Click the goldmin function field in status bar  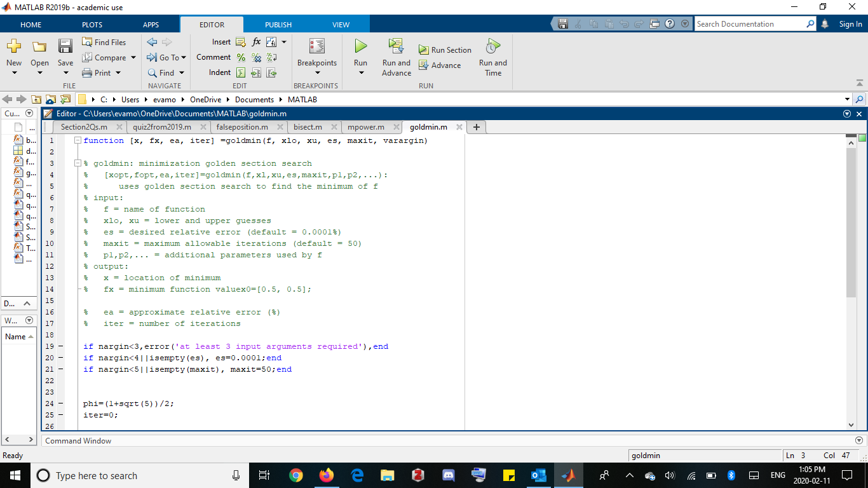705,455
